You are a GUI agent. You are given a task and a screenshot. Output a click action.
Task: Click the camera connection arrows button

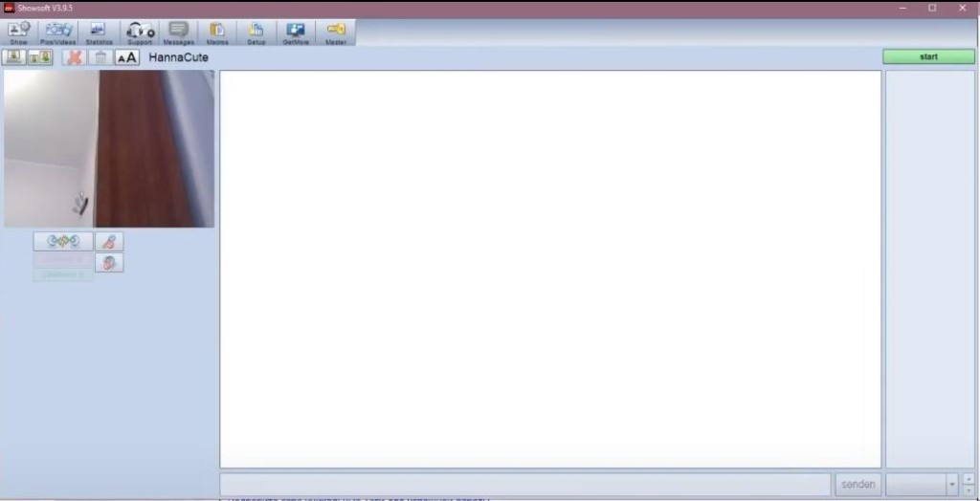point(63,241)
